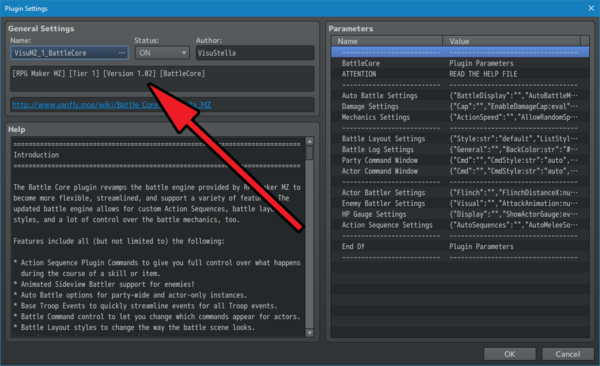This screenshot has height=366, width=600.
Task: Click the Cancel button
Action: pos(568,354)
